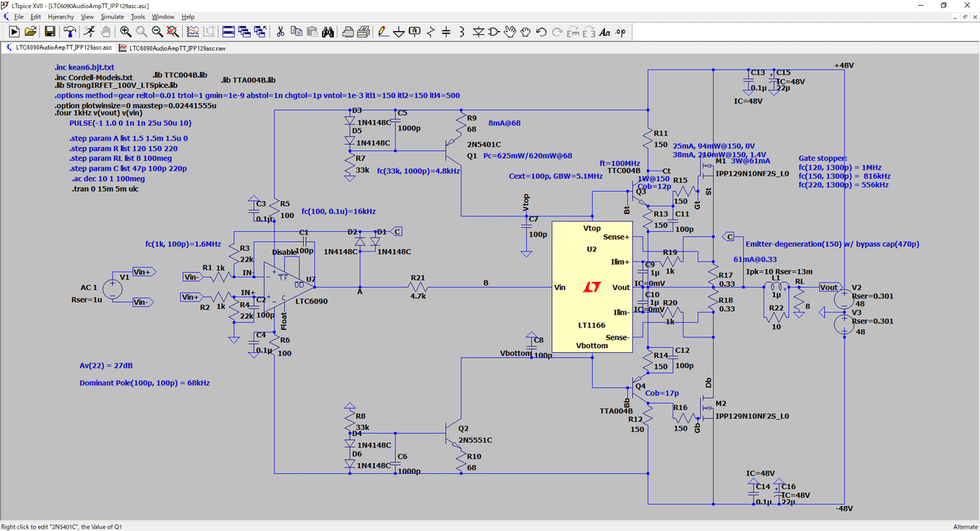Click the 'Gate stopper:' annotation
The image size is (980, 531).
823,157
